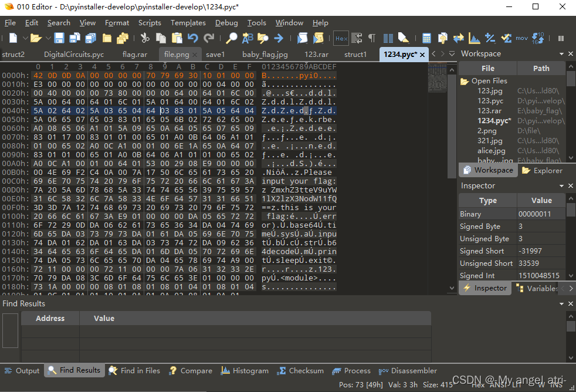Click the base converter 10/16 icon
The width and height of the screenshot is (576, 392).
pos(538,38)
